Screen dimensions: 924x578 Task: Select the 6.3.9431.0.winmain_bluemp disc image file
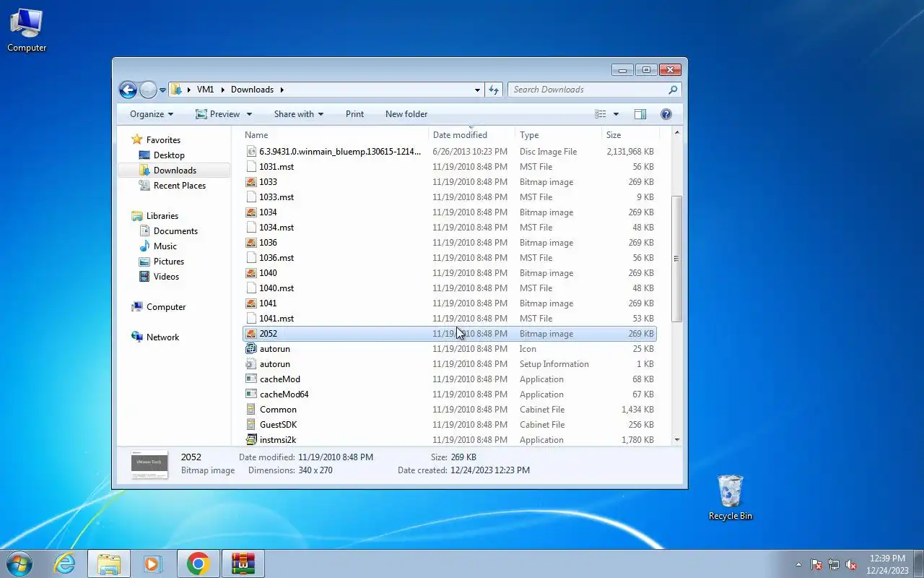450,152
